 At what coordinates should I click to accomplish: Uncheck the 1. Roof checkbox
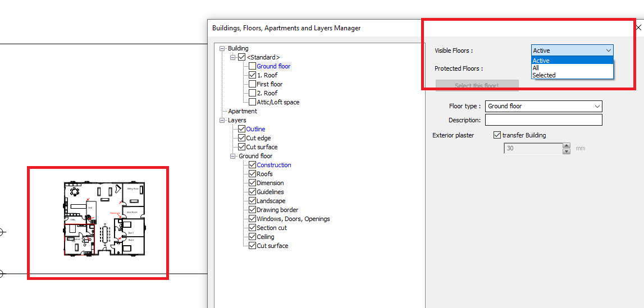pos(252,76)
